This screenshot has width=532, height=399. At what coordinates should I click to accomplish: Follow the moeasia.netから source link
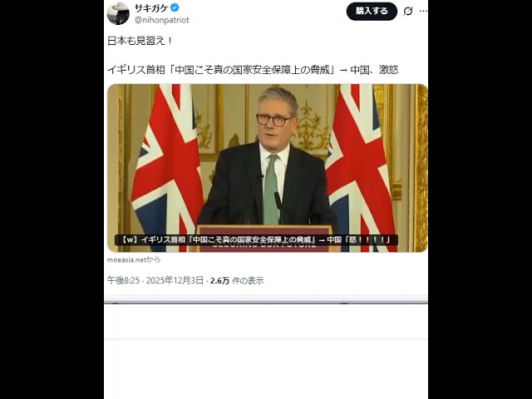click(x=134, y=259)
